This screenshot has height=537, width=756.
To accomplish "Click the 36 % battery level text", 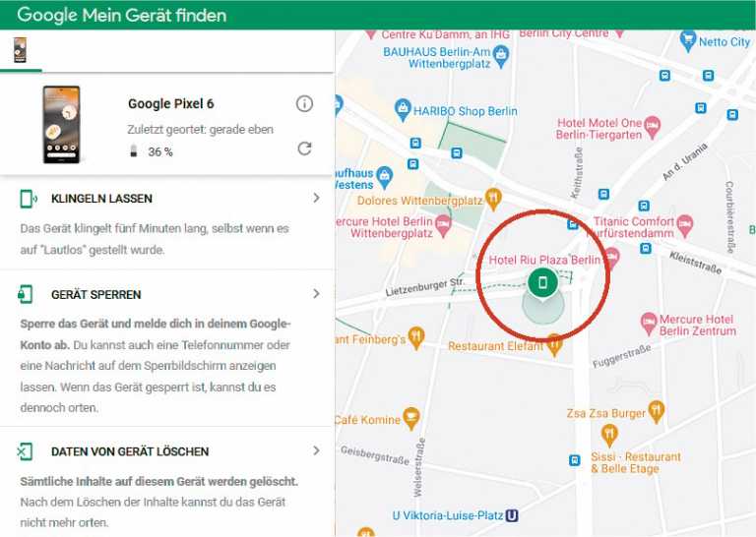I will pyautogui.click(x=160, y=151).
